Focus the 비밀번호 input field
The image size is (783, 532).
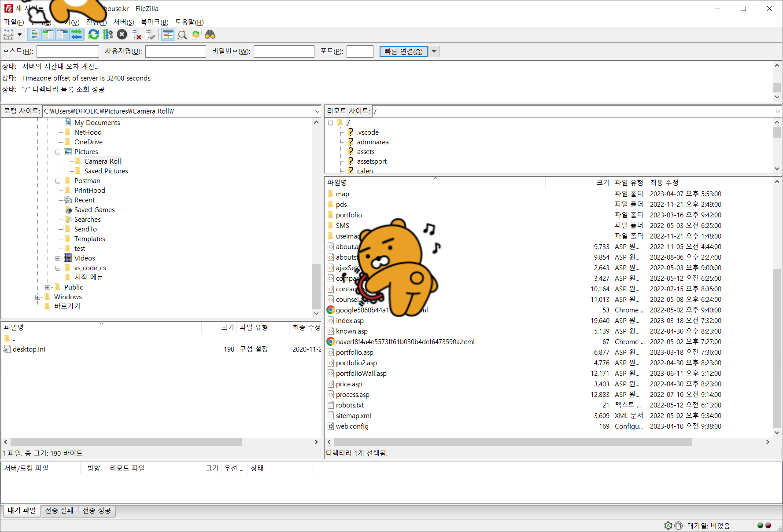tap(284, 51)
